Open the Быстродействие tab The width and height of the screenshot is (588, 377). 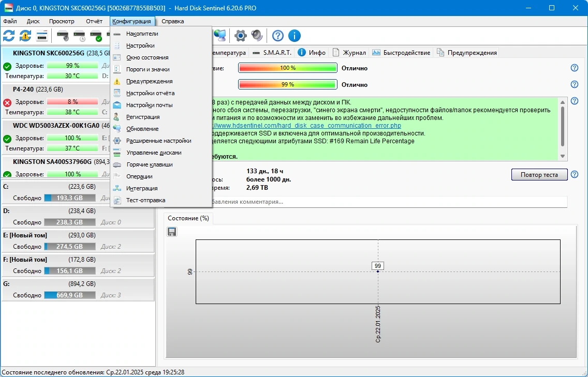point(401,52)
